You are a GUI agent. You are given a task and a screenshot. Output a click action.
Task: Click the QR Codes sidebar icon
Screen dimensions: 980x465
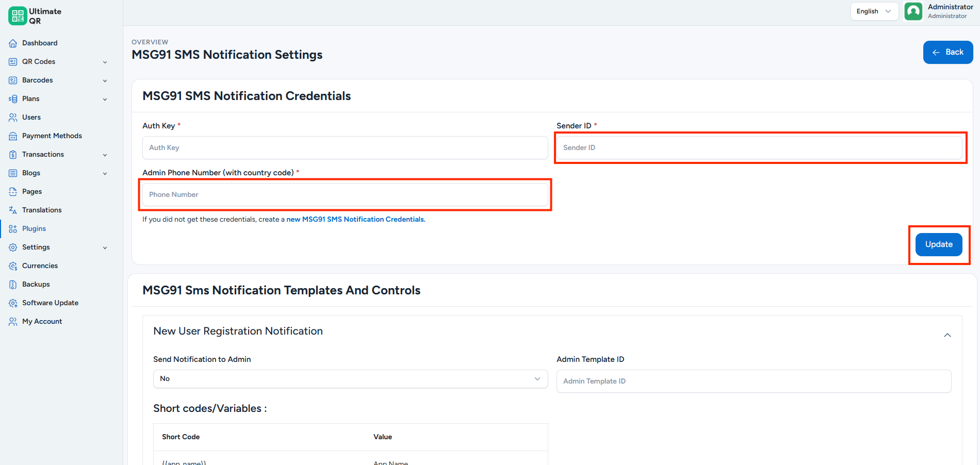(13, 62)
